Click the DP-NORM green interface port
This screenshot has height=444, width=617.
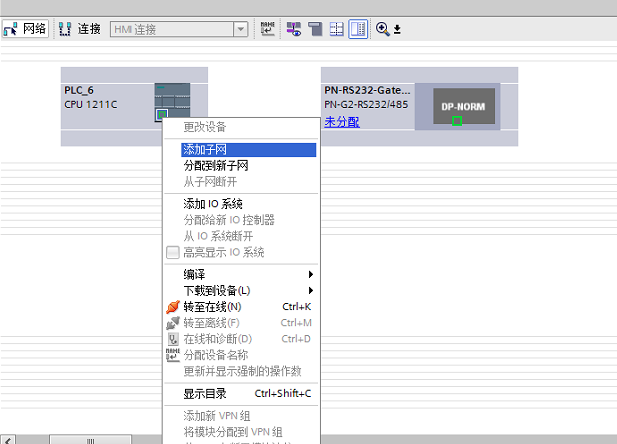457,120
